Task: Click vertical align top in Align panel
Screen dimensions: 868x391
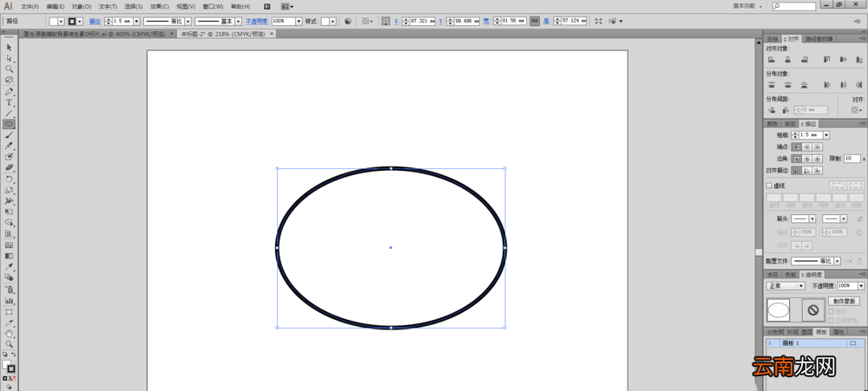Action: 827,59
